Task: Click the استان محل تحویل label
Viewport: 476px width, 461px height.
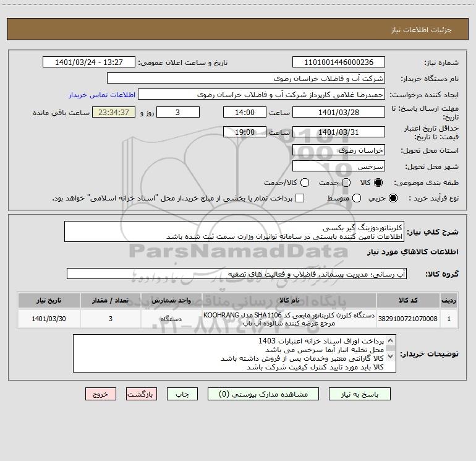Action: click(430, 150)
